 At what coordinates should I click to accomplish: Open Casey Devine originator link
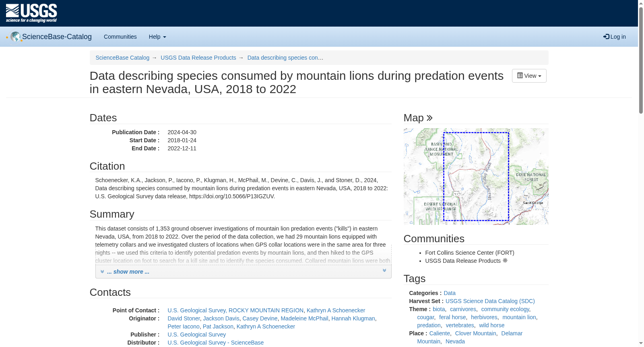pyautogui.click(x=260, y=318)
